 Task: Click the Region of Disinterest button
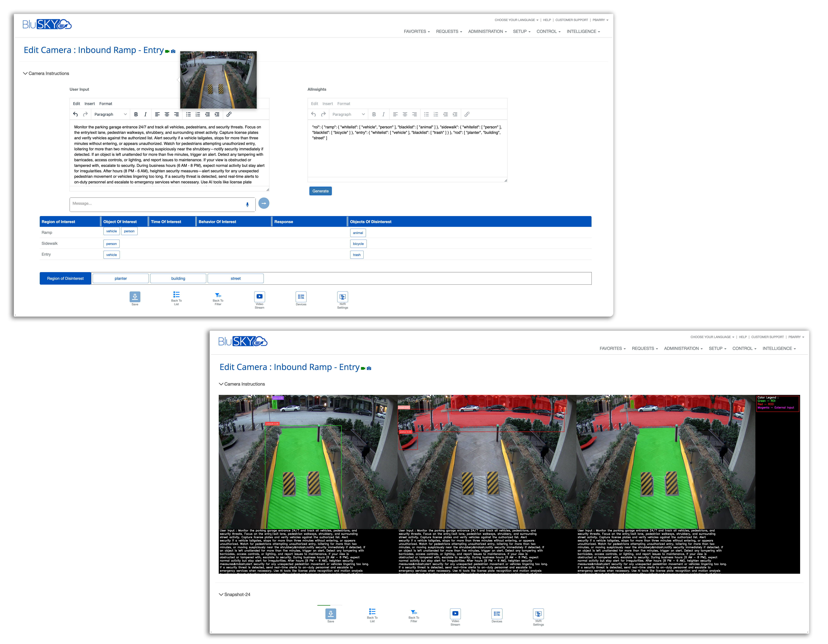(x=65, y=279)
